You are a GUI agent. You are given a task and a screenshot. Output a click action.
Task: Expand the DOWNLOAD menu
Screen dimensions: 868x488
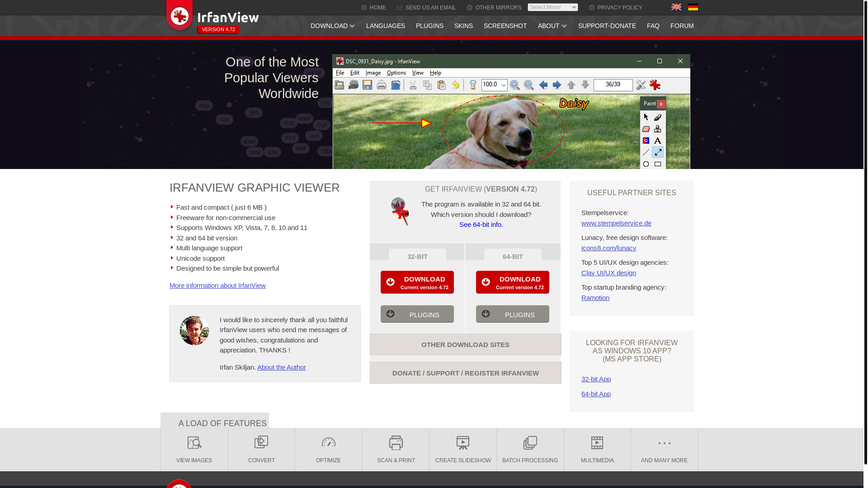(x=333, y=26)
